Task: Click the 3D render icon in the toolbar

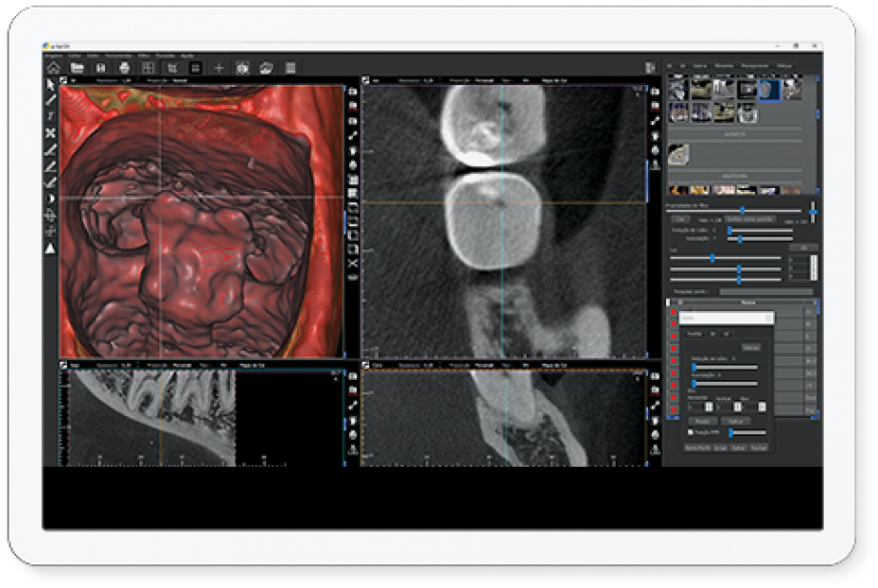Action: [x=243, y=67]
